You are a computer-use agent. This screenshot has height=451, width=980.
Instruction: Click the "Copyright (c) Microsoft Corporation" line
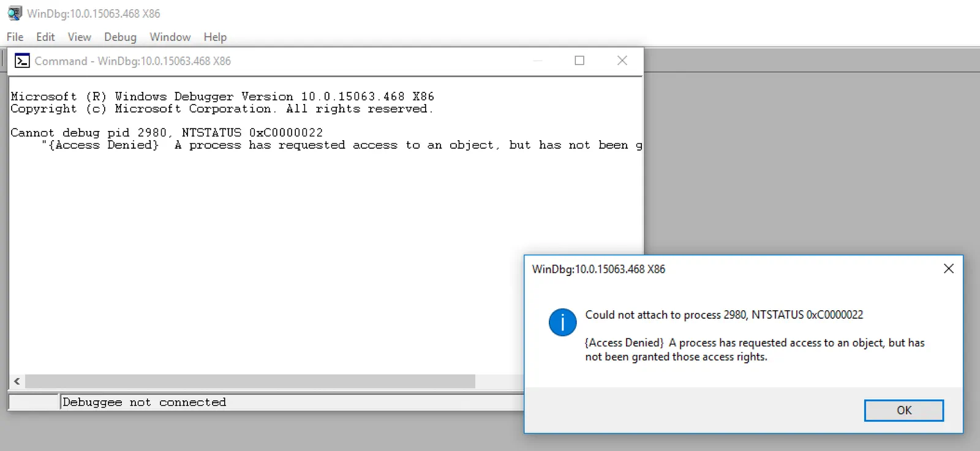tap(222, 108)
